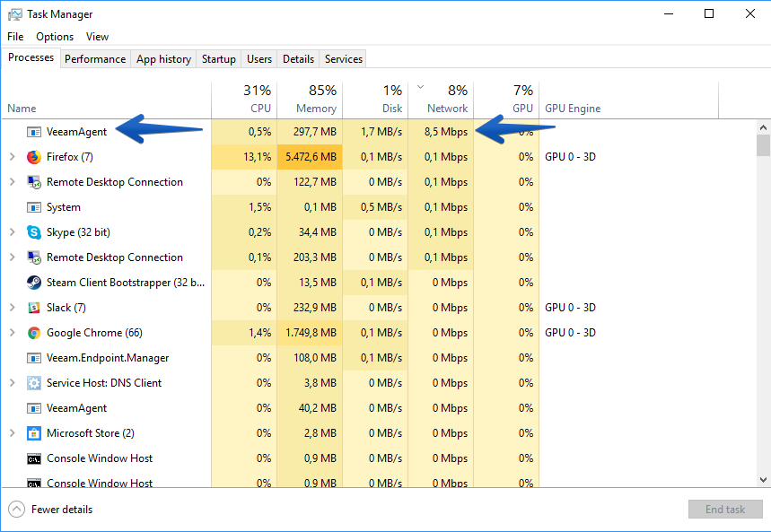771x532 pixels.
Task: Expand the Skype (32 bit) process group
Action: tap(13, 232)
